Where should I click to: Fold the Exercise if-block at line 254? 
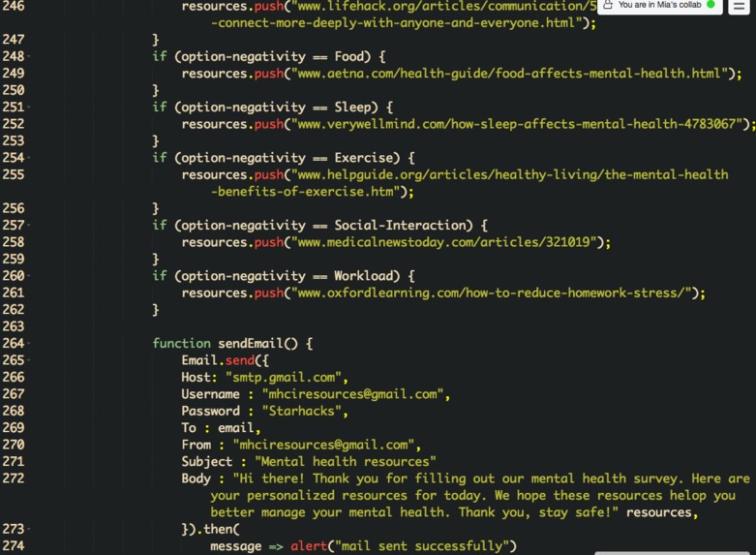(x=29, y=158)
